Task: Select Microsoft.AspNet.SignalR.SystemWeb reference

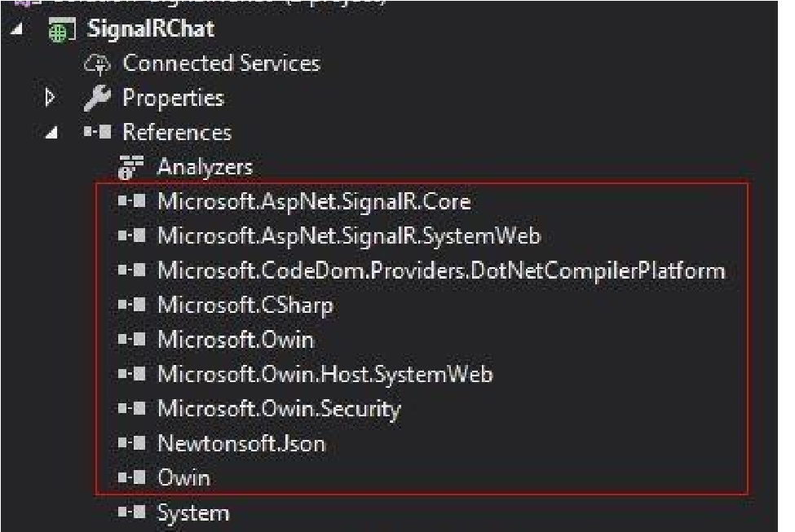Action: pos(349,236)
